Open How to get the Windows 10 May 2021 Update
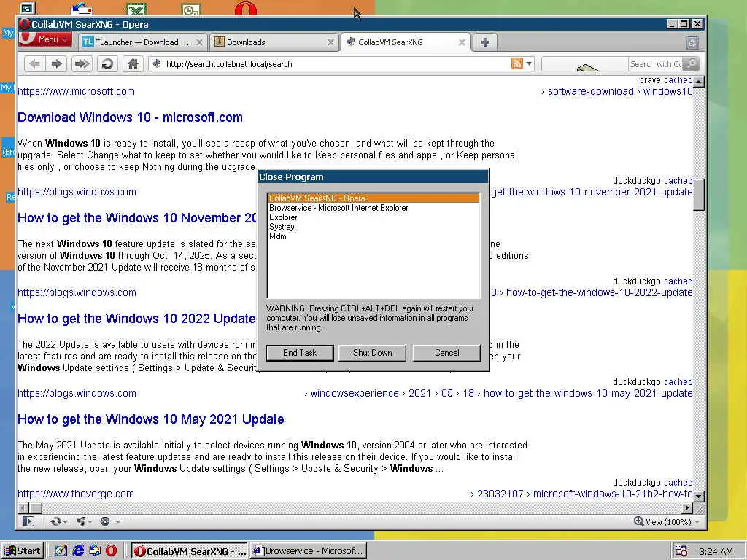The width and height of the screenshot is (747, 560). coord(150,419)
